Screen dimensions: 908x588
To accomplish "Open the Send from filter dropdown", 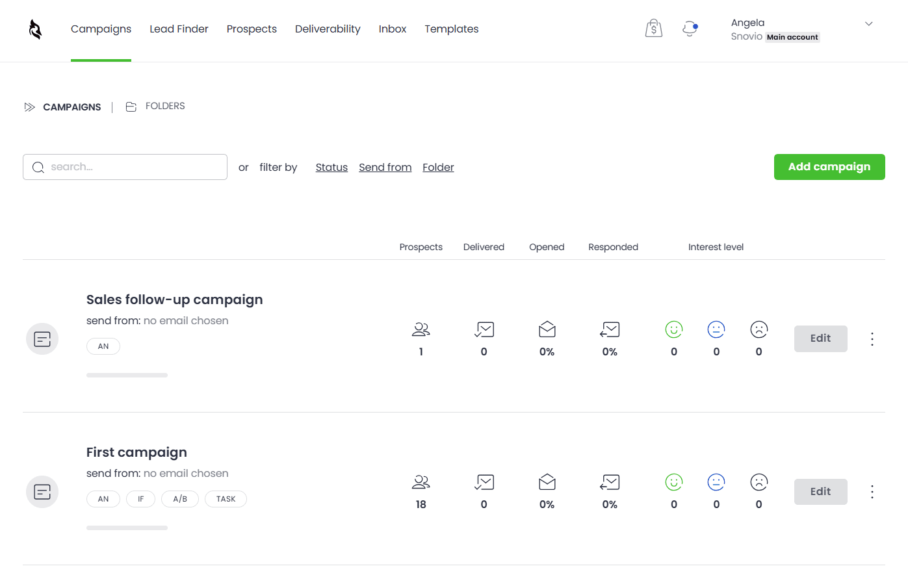I will 385,168.
